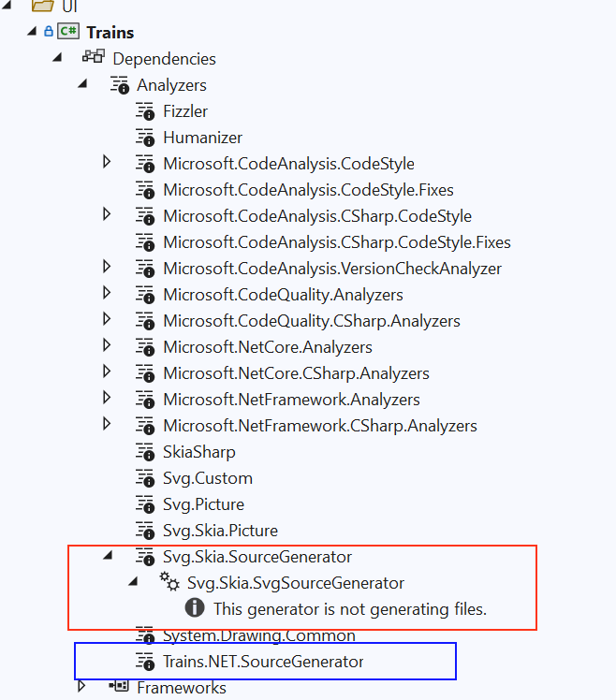Select the Svg.Skia.Picture entry
This screenshot has height=700, width=616.
[220, 531]
